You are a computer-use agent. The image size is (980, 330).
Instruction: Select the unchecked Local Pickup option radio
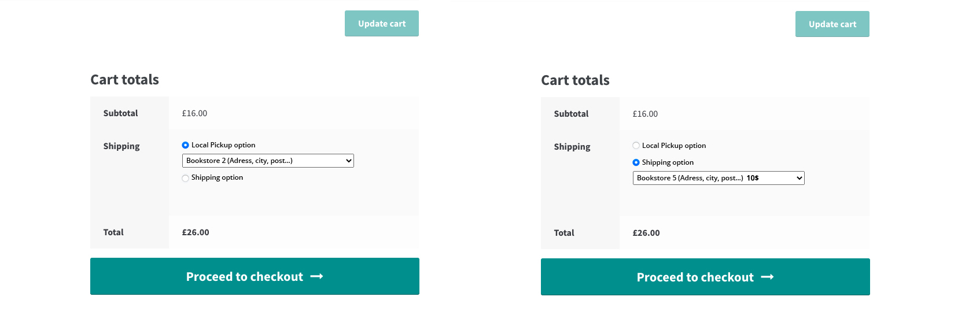pyautogui.click(x=636, y=146)
